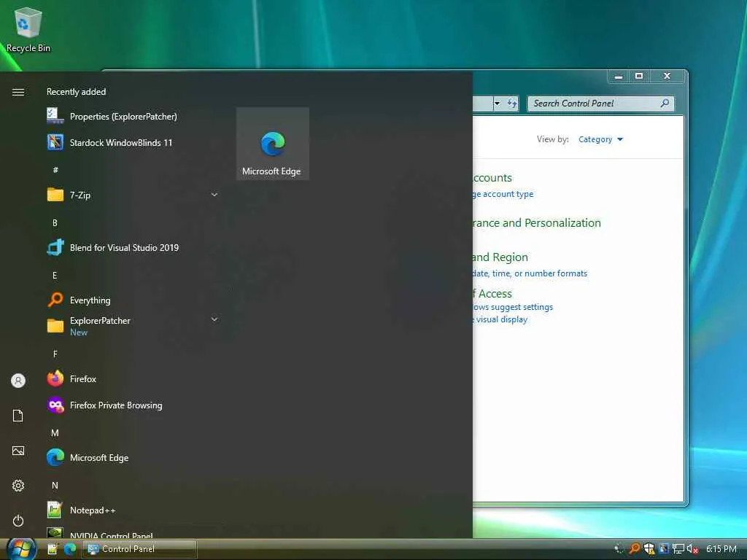Expand the 7-Zip folder
The width and height of the screenshot is (747, 560).
[214, 194]
